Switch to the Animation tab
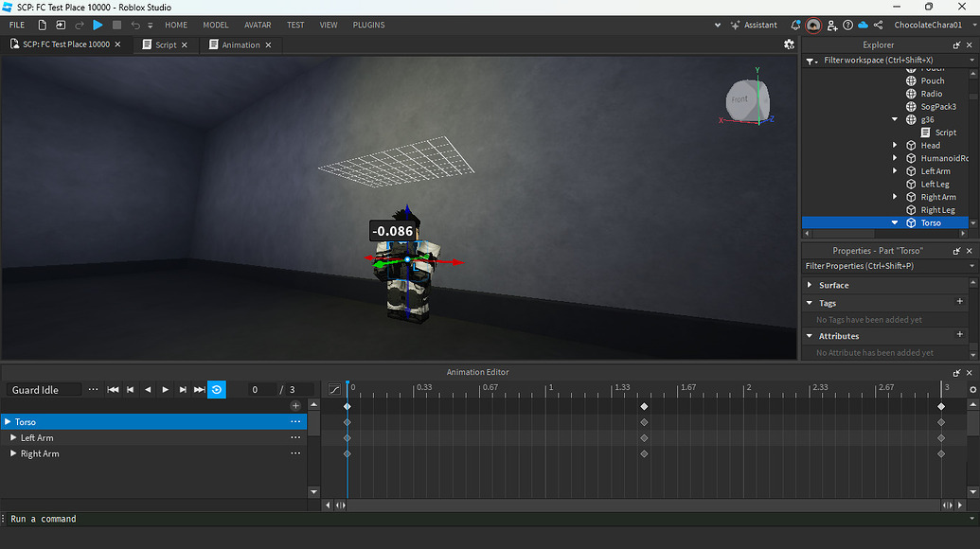Screen dimensions: 980x549 (240, 44)
